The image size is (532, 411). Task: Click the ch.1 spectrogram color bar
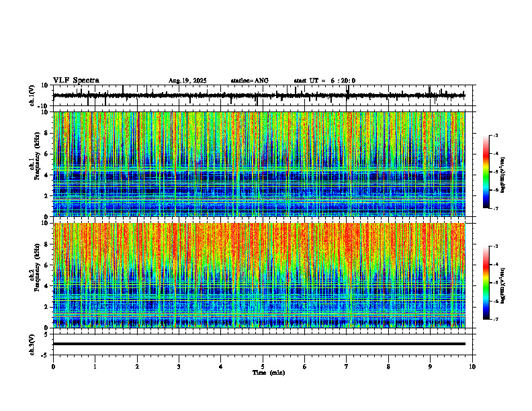(486, 171)
